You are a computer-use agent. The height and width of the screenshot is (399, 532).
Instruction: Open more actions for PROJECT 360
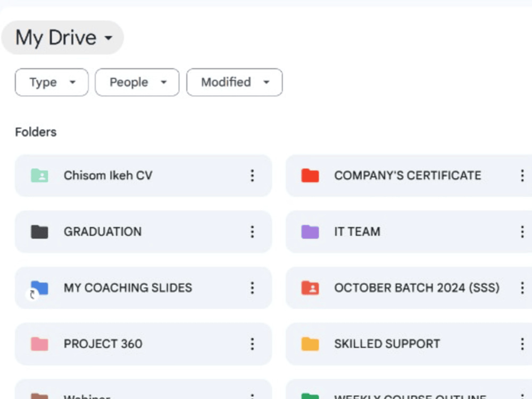(252, 344)
